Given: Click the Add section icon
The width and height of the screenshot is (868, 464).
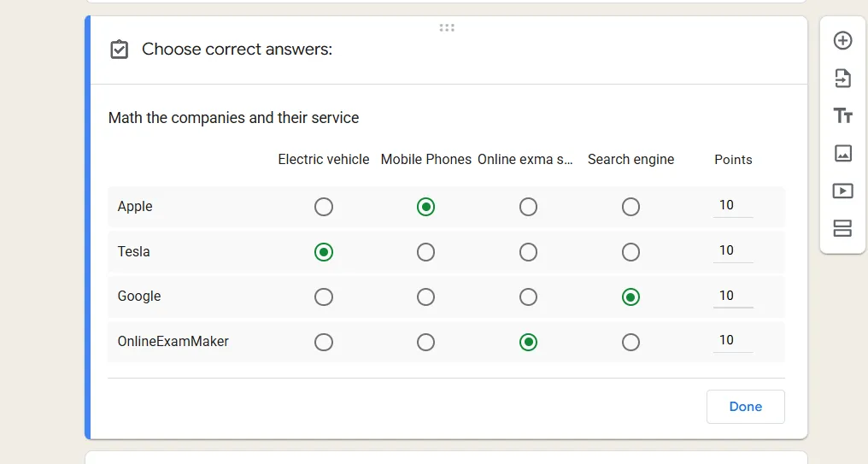Looking at the screenshot, I should coord(842,228).
